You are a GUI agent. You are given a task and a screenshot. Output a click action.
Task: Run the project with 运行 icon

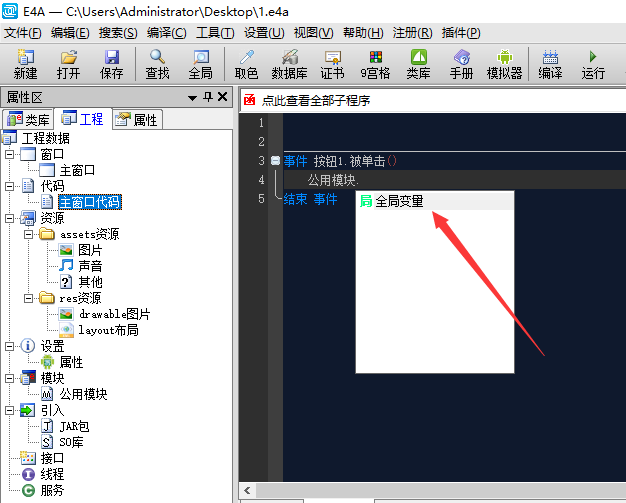(x=593, y=64)
